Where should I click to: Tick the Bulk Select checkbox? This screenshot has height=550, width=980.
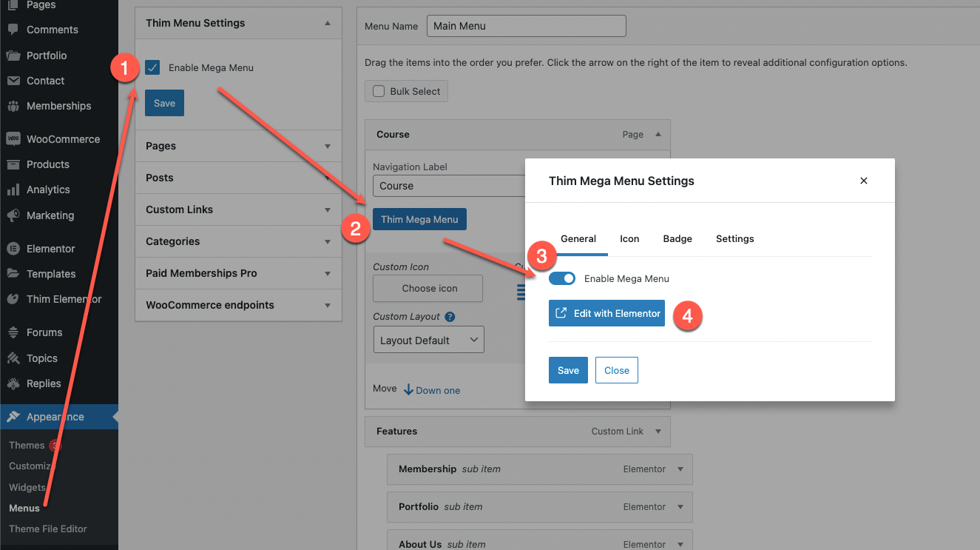[x=379, y=91]
